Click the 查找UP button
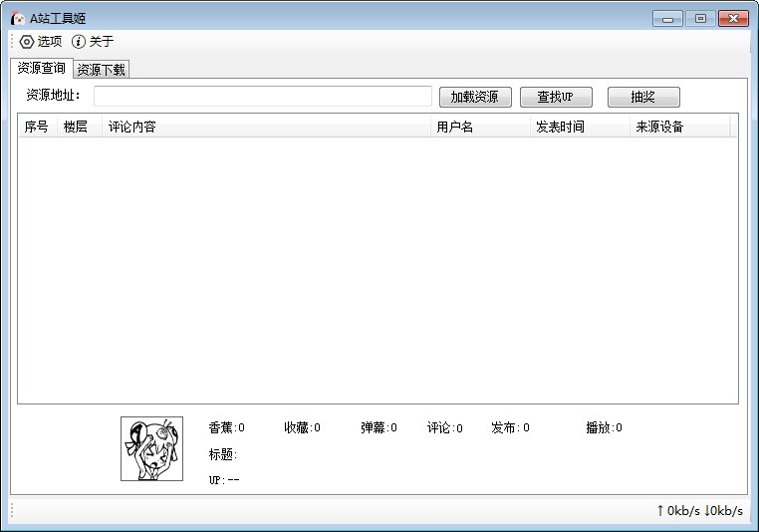The width and height of the screenshot is (759, 532). (x=556, y=97)
